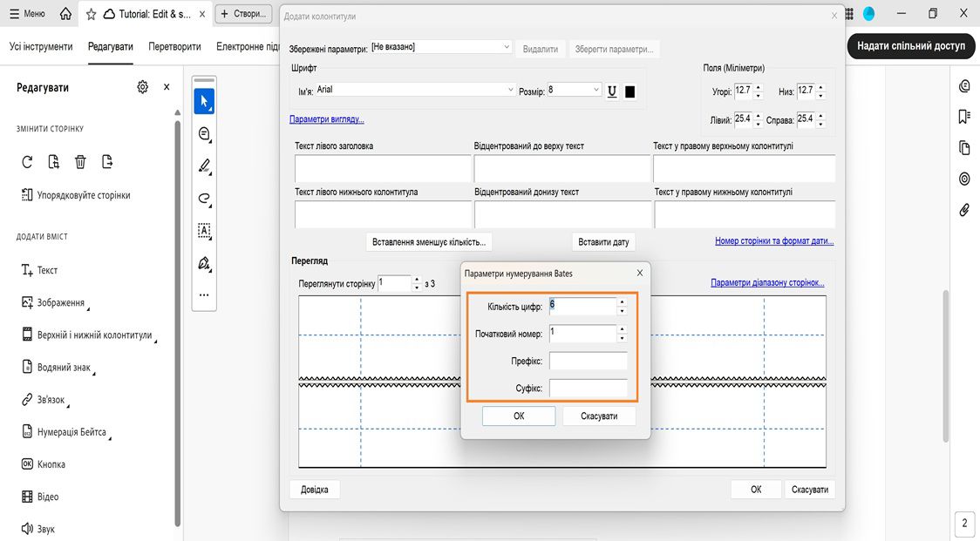Select the text box selection tool
The height and width of the screenshot is (541, 980).
click(x=204, y=231)
